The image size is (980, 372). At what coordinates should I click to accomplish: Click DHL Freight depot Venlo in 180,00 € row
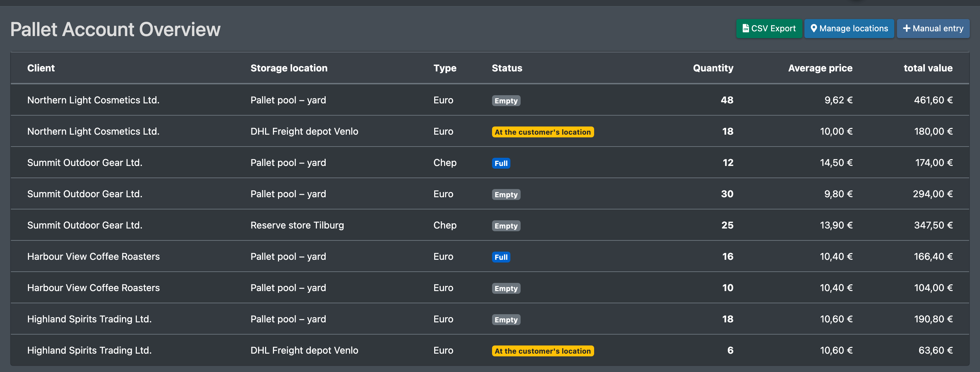tap(304, 132)
